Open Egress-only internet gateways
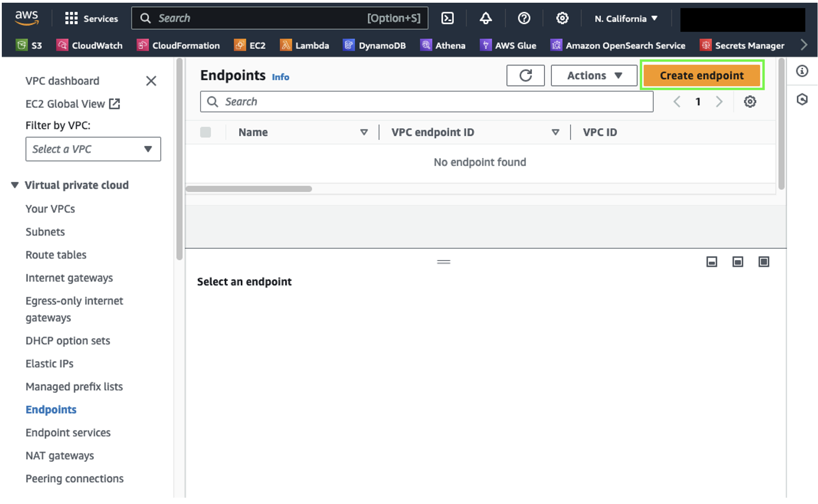Image resolution: width=818 pixels, height=504 pixels. (74, 309)
